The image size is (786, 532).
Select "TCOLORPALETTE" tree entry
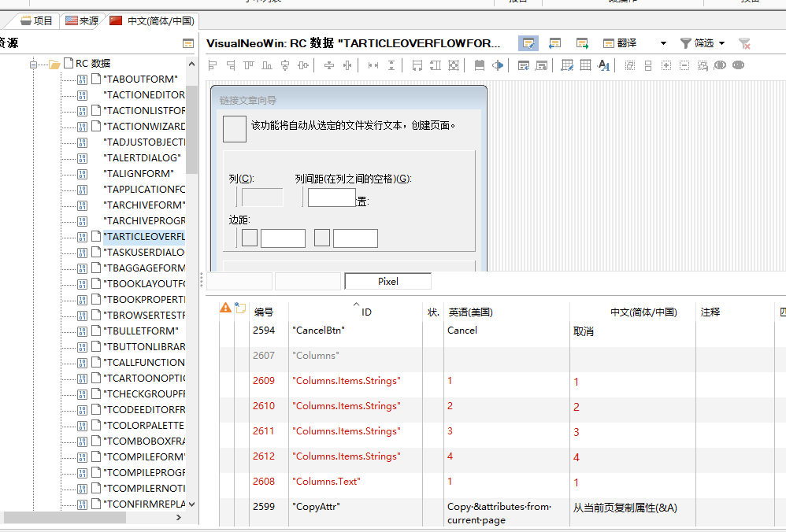tap(144, 425)
